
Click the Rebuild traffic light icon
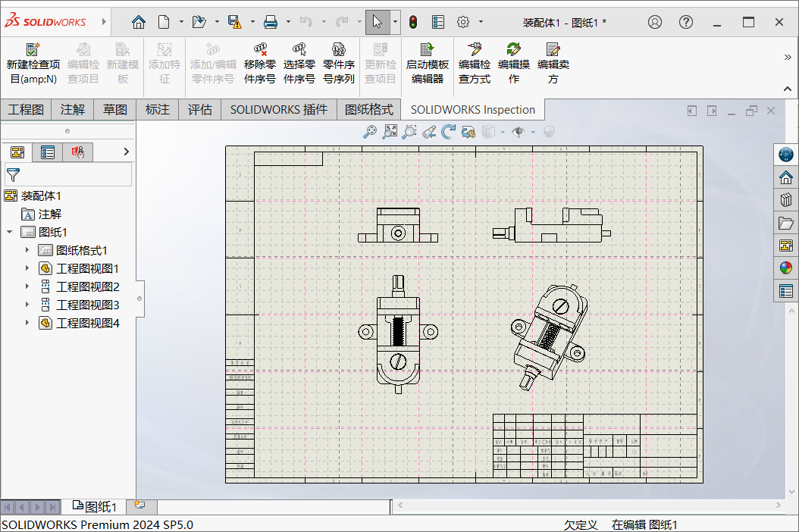click(x=412, y=22)
